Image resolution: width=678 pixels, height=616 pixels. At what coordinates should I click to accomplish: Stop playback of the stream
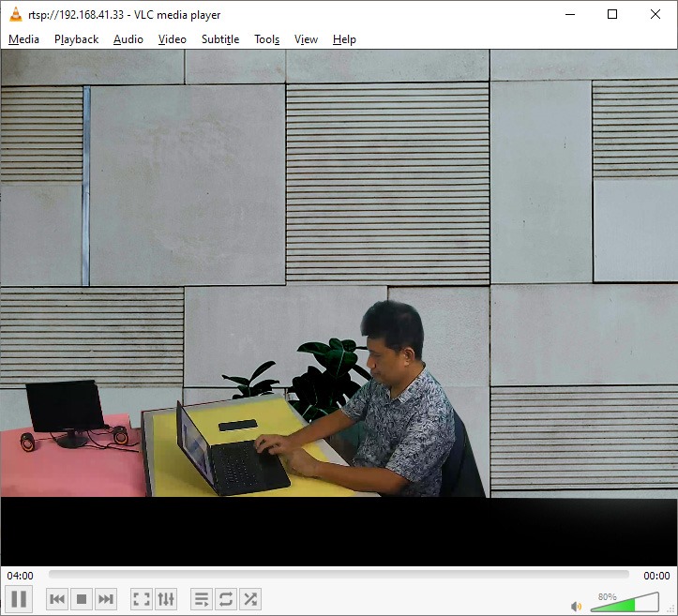click(82, 599)
